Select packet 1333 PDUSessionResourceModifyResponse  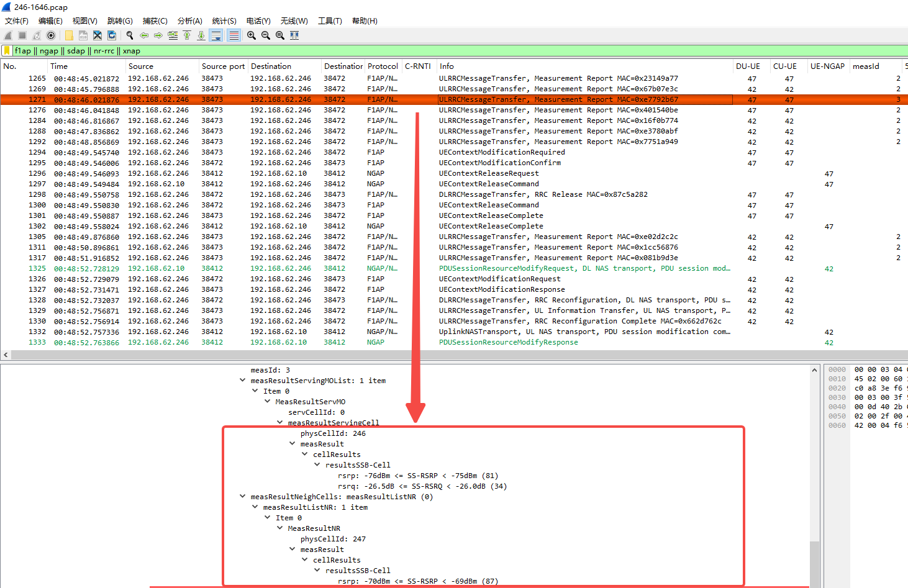[454, 343]
